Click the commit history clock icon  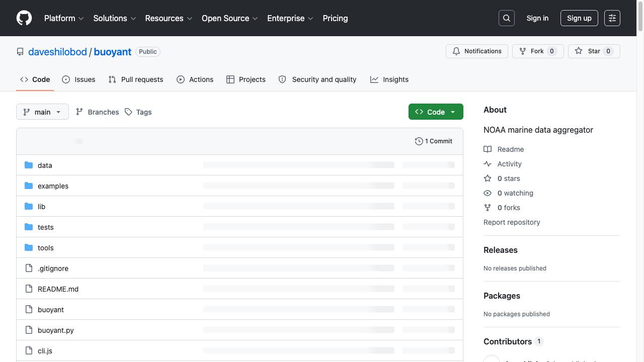tap(419, 141)
